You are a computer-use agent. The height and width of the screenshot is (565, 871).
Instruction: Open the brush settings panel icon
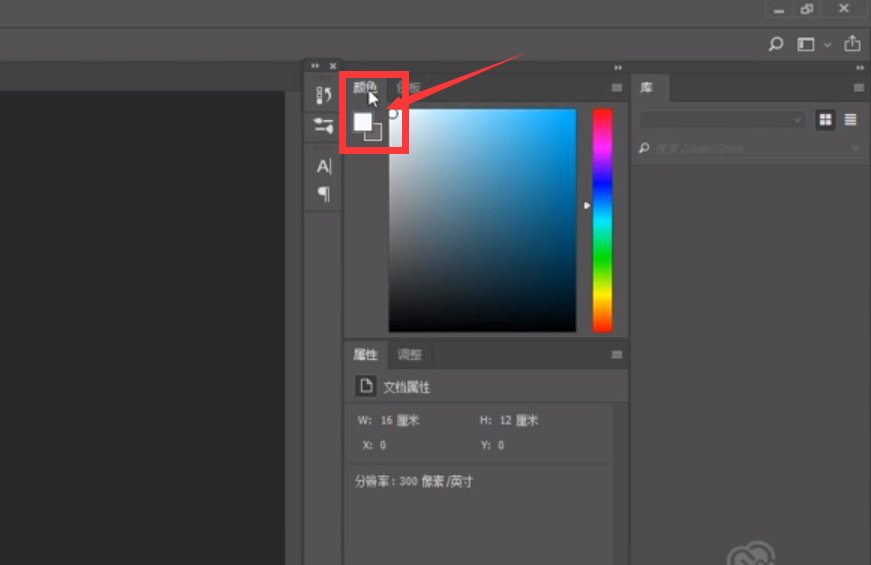coord(323,126)
